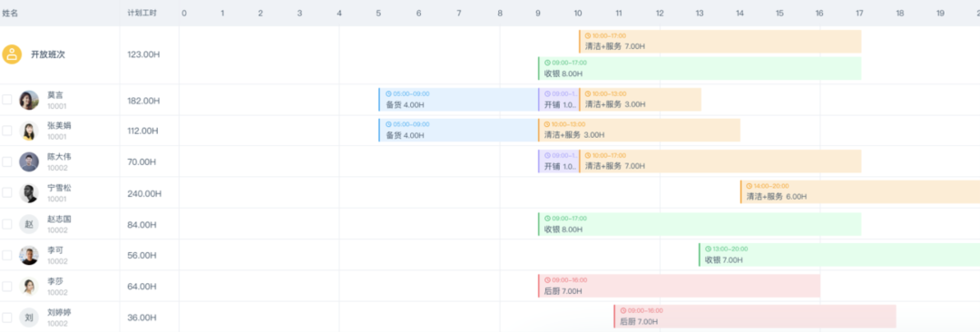Click the employee name 宁雪松
Viewport: 980px width, 332px height.
click(59, 188)
